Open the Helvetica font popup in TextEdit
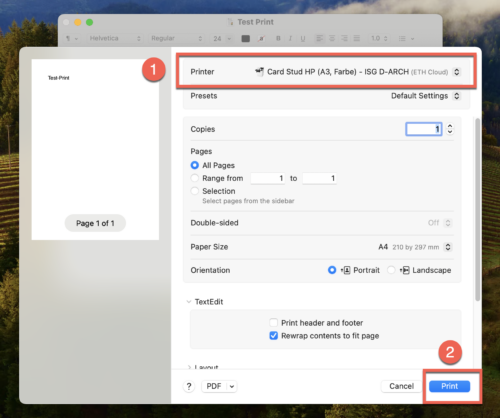 click(115, 38)
